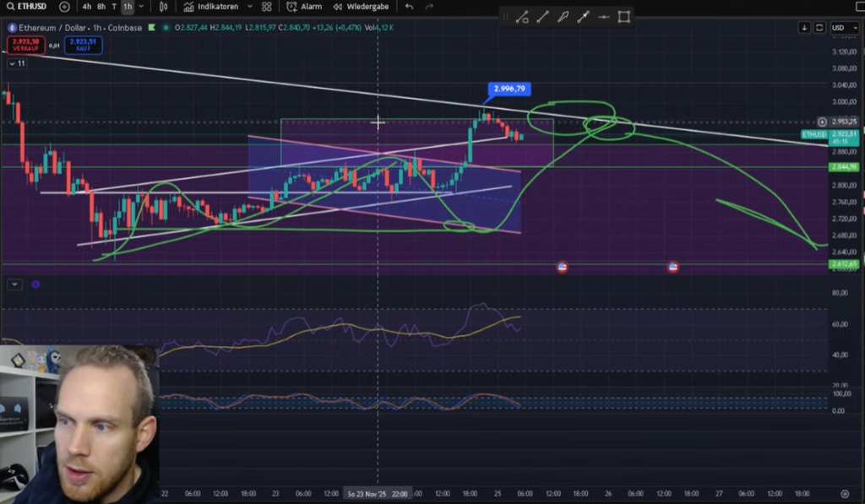
Task: Select the brush drawing tool in floating toolbar
Action: click(562, 17)
